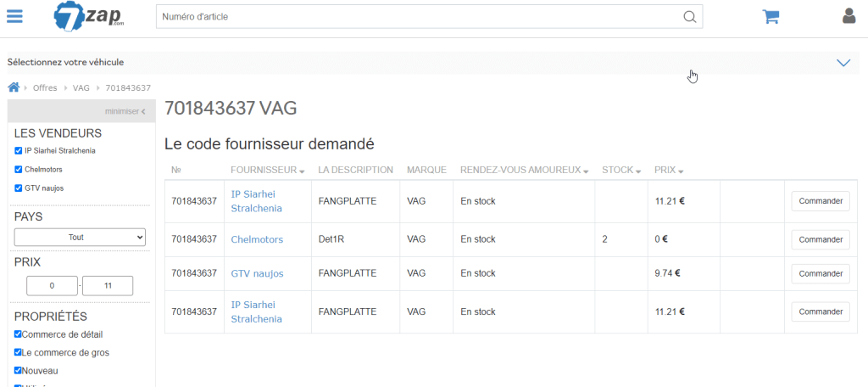Click the article number search field

420,17
